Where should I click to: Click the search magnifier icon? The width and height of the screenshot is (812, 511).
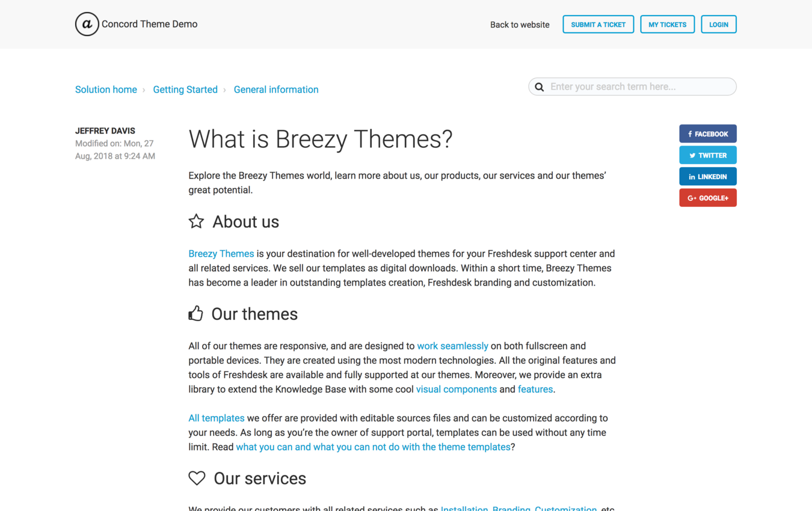click(540, 87)
